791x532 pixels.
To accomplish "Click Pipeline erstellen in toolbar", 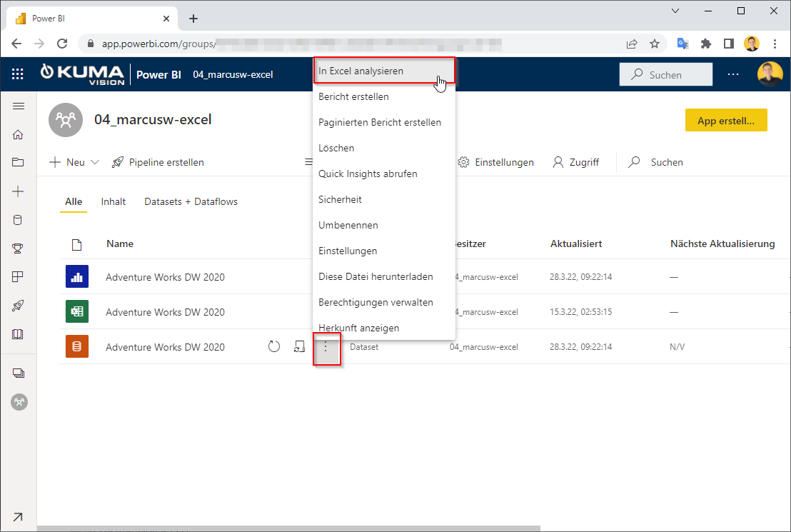I will (158, 162).
